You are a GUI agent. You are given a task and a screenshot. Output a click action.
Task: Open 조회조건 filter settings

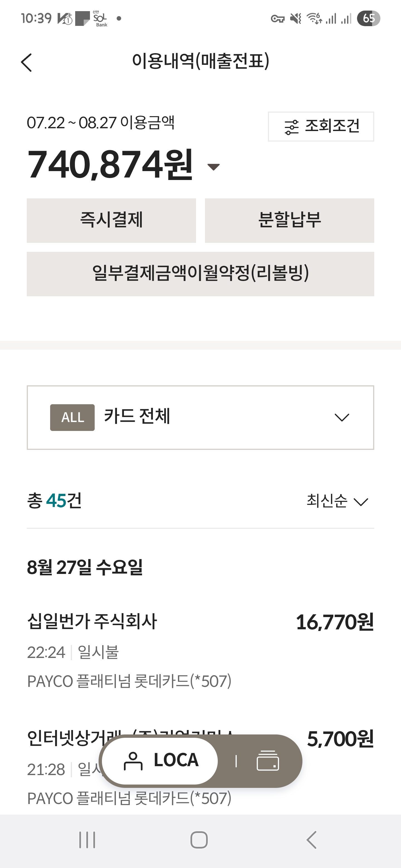point(321,127)
